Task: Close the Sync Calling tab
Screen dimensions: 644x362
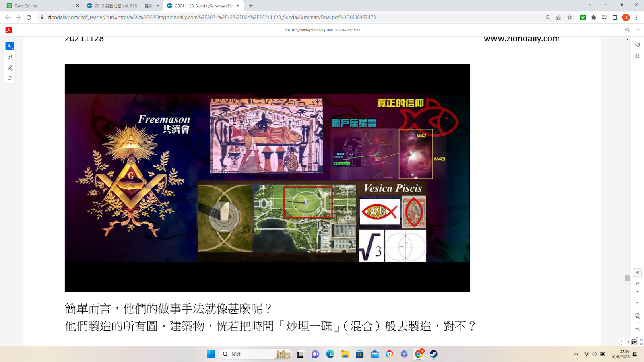Action: point(78,6)
